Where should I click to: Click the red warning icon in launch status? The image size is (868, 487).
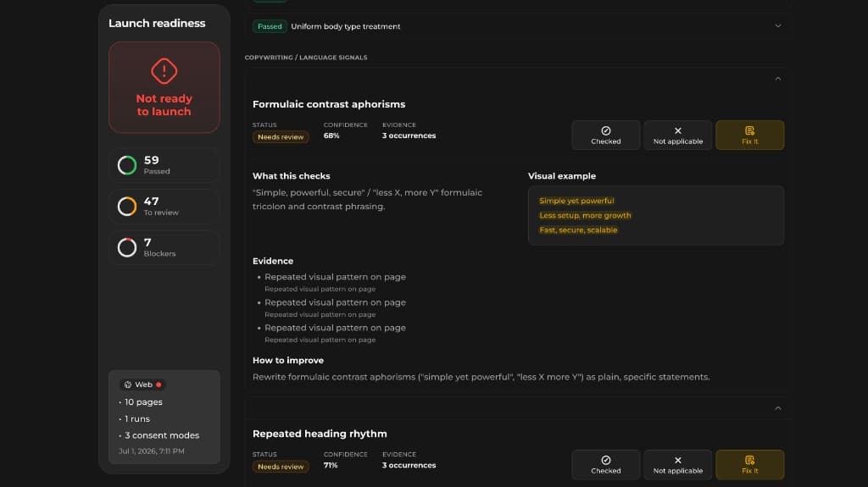[x=164, y=71]
